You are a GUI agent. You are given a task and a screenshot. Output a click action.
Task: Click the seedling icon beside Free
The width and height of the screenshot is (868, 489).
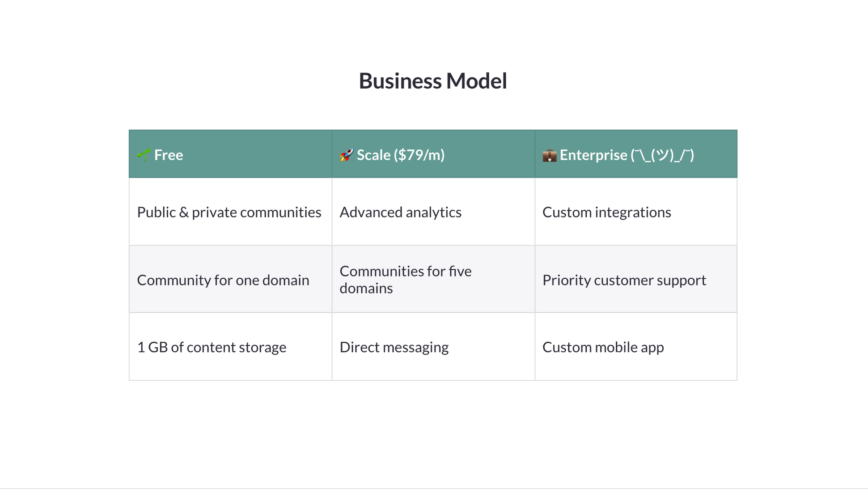click(144, 155)
